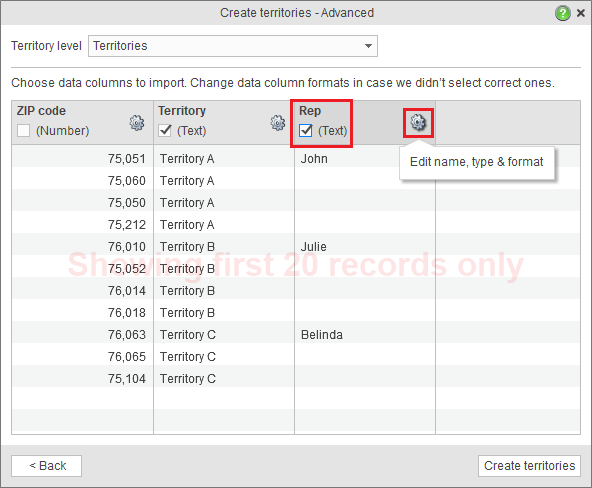Open the Territories combo box
The height and width of the screenshot is (488, 592).
click(233, 46)
